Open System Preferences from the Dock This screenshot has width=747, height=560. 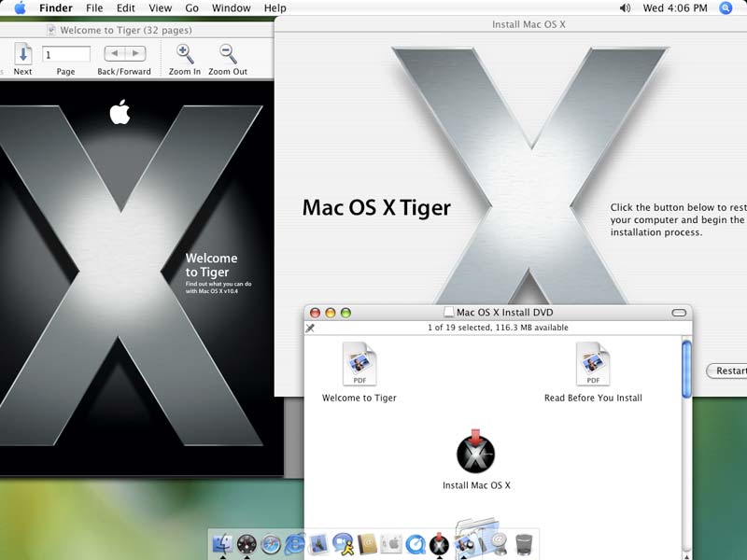click(x=391, y=544)
